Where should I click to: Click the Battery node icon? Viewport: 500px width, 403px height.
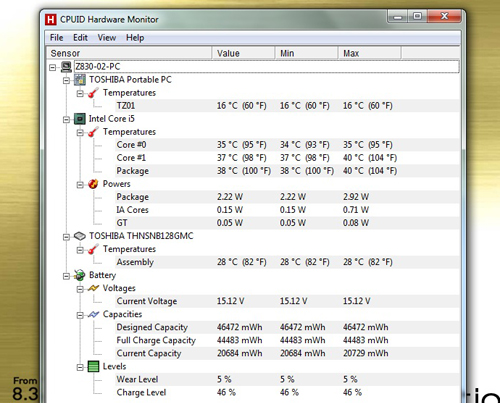tap(80, 275)
